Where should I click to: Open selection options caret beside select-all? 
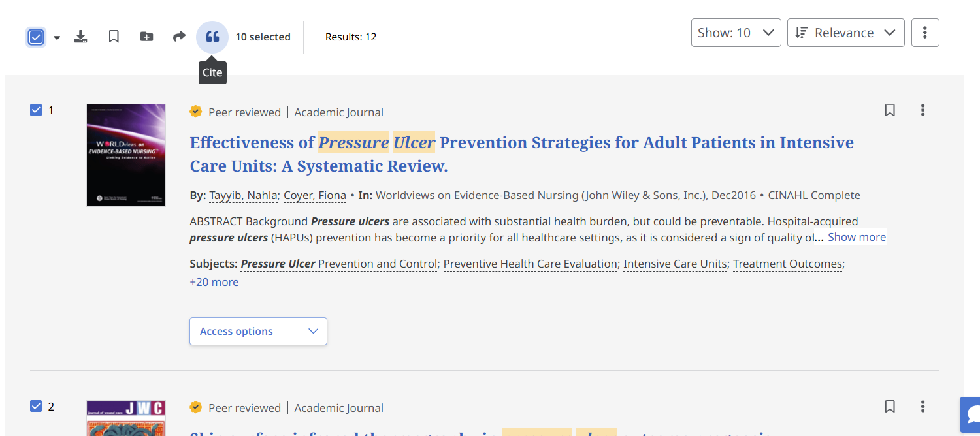(x=57, y=38)
